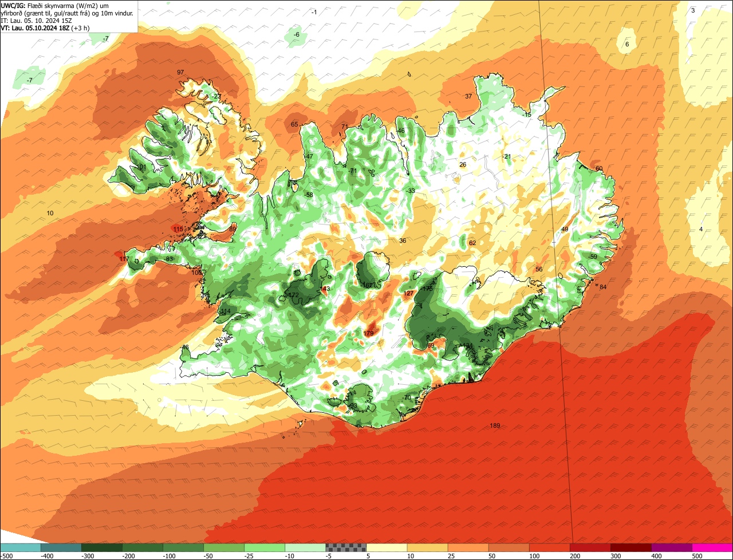Click legend swatch between 100 and 200
This screenshot has height=560, width=733.
[549, 547]
